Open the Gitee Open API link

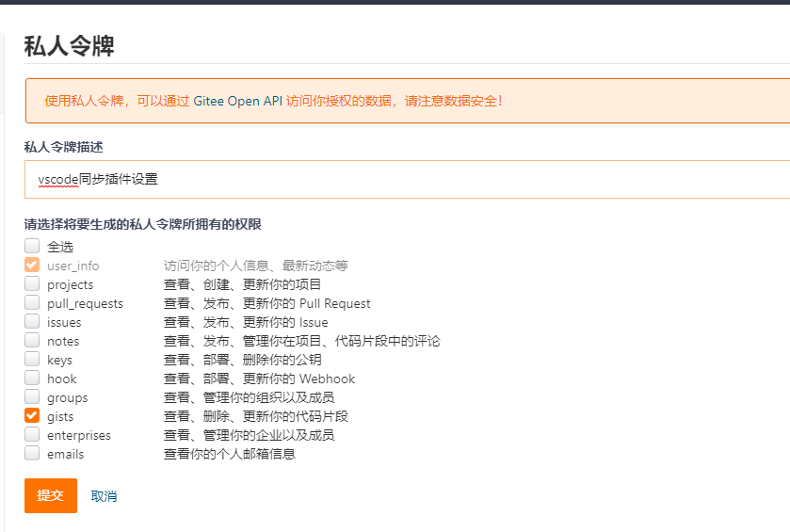238,101
